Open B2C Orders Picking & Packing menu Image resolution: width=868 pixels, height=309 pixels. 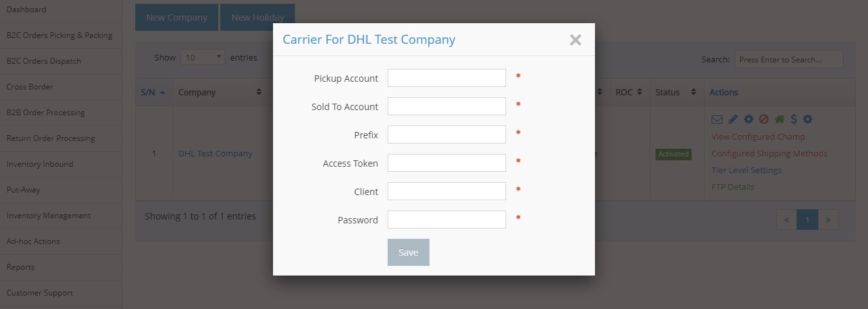pos(61,35)
